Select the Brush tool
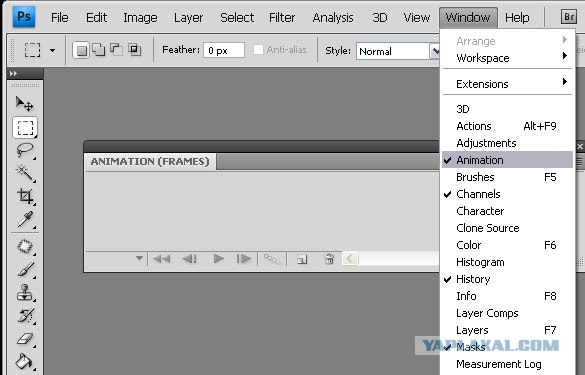 [x=25, y=269]
